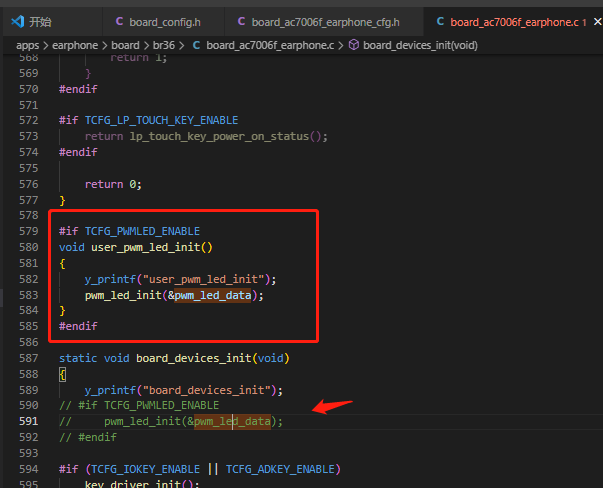Click TCFG_IOKEY_ENABLE on line 594

click(x=145, y=470)
